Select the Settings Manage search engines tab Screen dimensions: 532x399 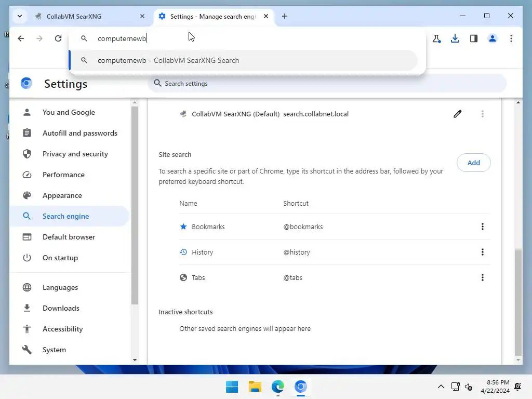tap(214, 16)
